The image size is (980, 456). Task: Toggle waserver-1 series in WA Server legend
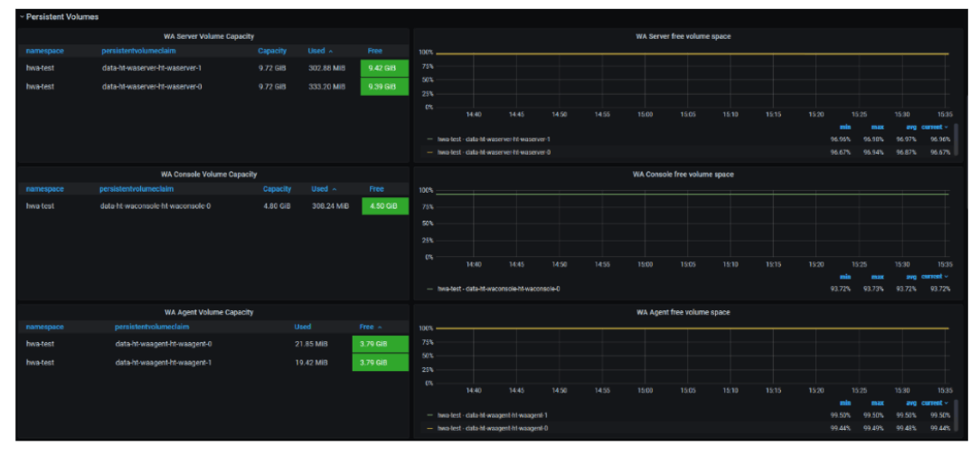[493, 139]
